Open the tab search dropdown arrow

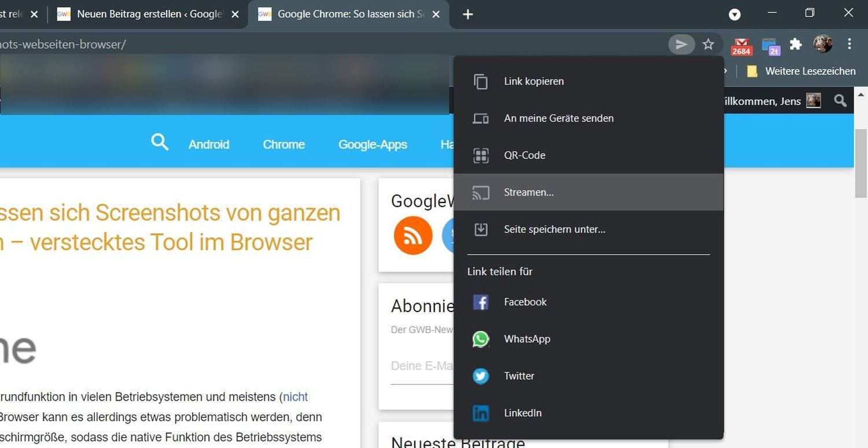[734, 14]
